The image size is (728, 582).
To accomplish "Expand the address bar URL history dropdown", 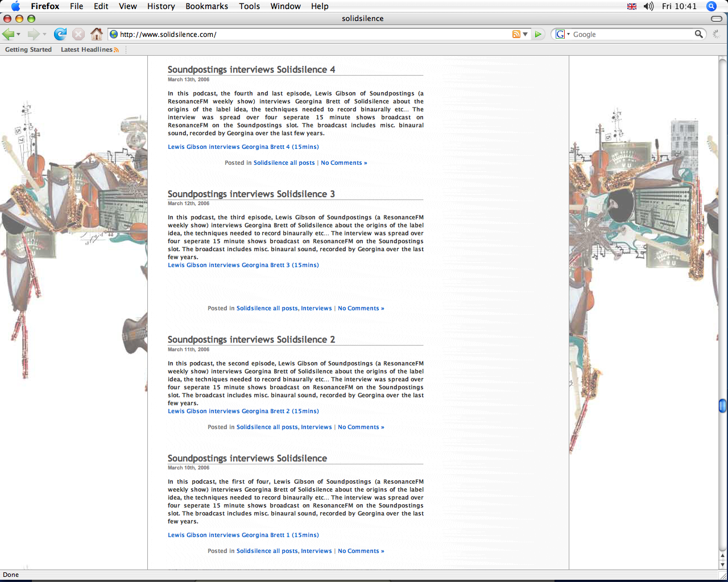I will tap(526, 34).
